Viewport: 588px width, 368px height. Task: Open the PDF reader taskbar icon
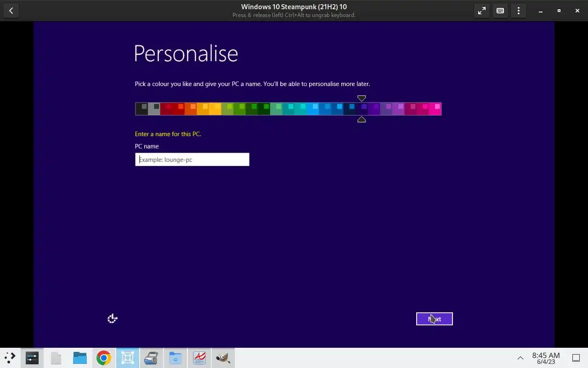pyautogui.click(x=199, y=358)
